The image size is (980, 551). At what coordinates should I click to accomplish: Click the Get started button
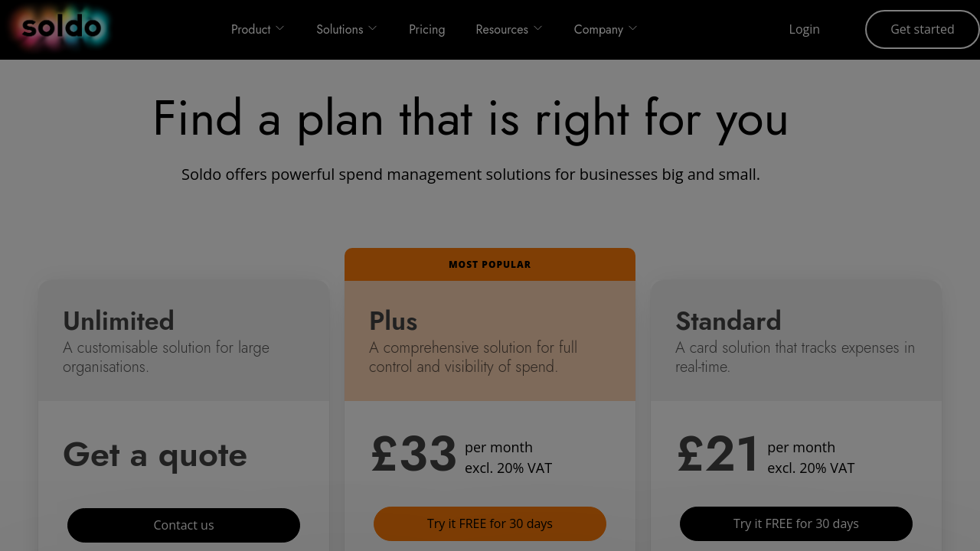point(923,29)
